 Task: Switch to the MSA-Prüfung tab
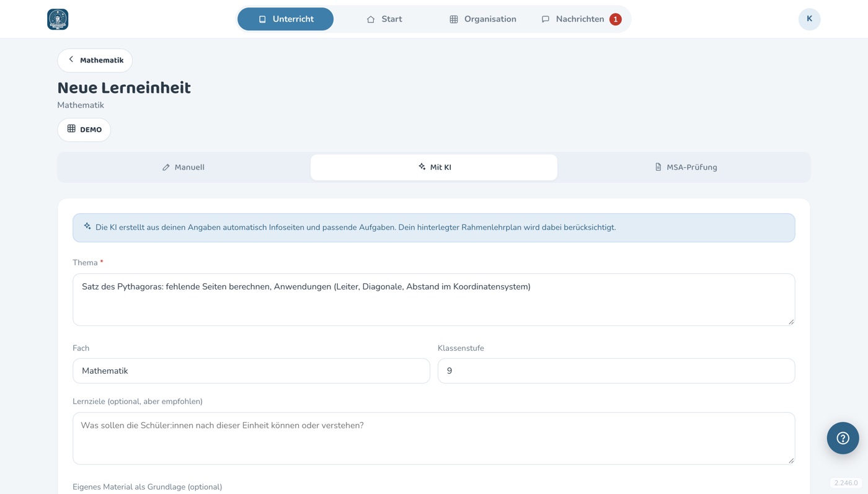(x=685, y=167)
